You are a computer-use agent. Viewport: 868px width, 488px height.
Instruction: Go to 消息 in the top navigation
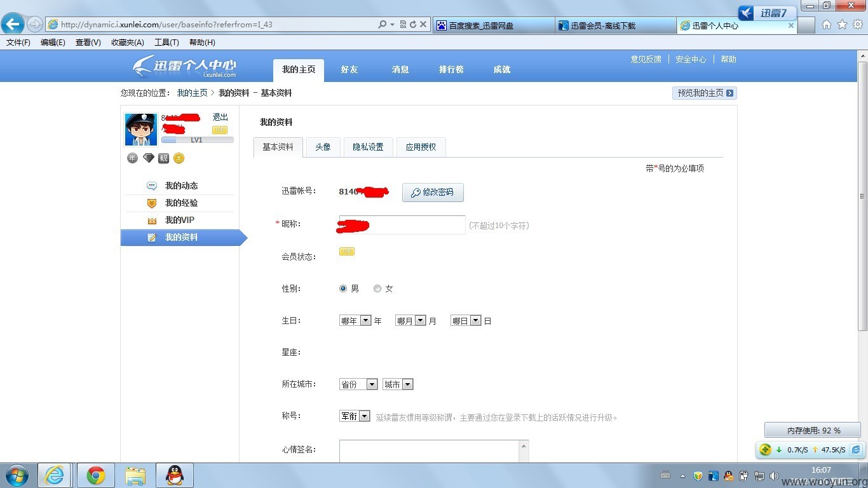(x=400, y=69)
